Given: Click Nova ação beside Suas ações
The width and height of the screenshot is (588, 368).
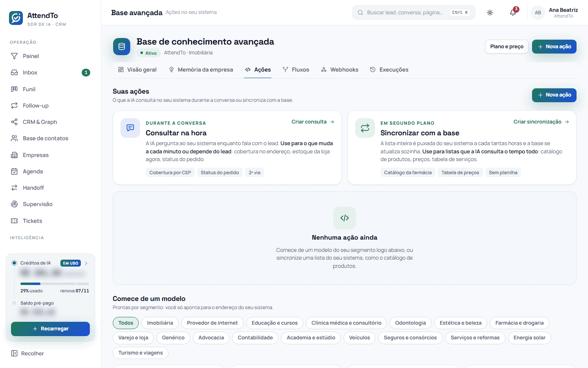Looking at the screenshot, I should click(x=554, y=95).
